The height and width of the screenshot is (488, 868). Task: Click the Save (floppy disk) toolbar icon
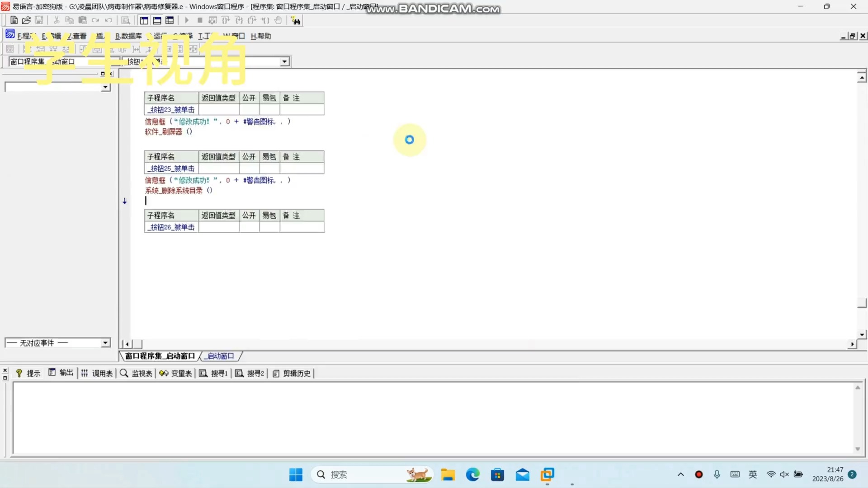[39, 20]
